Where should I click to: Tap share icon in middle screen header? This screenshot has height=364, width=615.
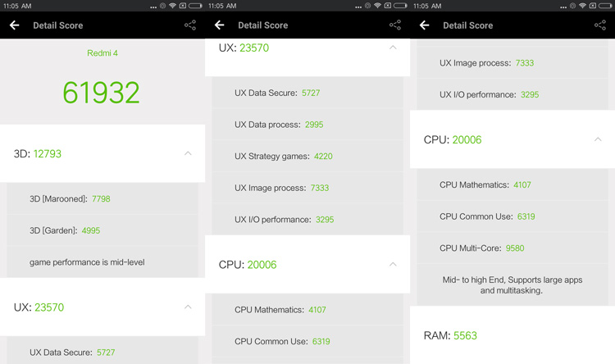tap(395, 25)
